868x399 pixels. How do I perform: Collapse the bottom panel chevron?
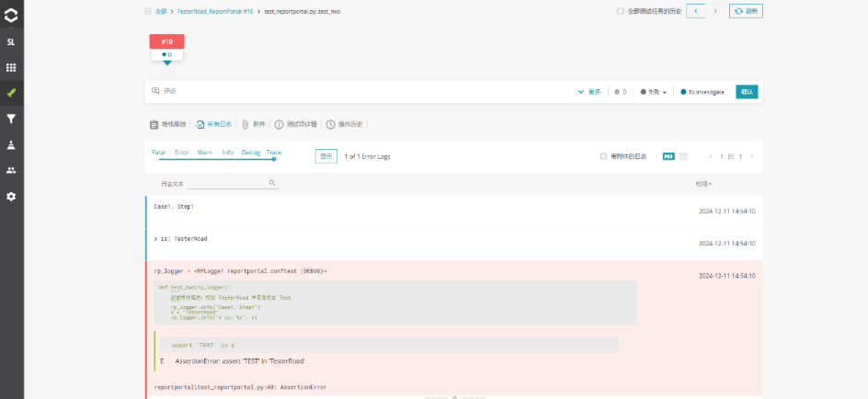click(x=454, y=396)
